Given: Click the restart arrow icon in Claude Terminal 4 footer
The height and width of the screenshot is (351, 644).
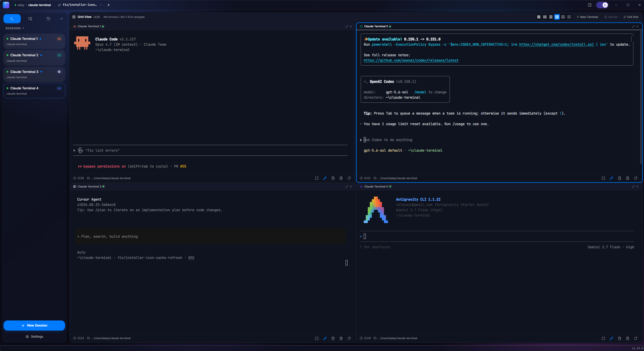Looking at the screenshot, I should (x=636, y=338).
